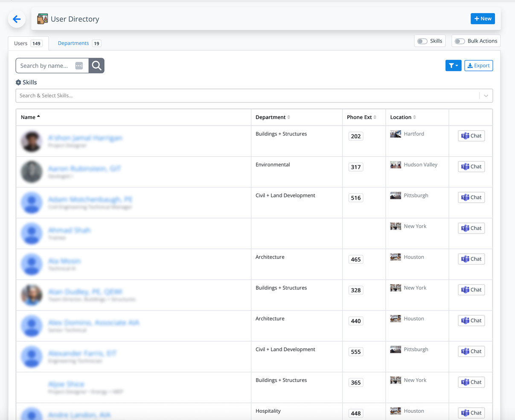
Task: Click the User Directory address book icon
Action: 42,19
